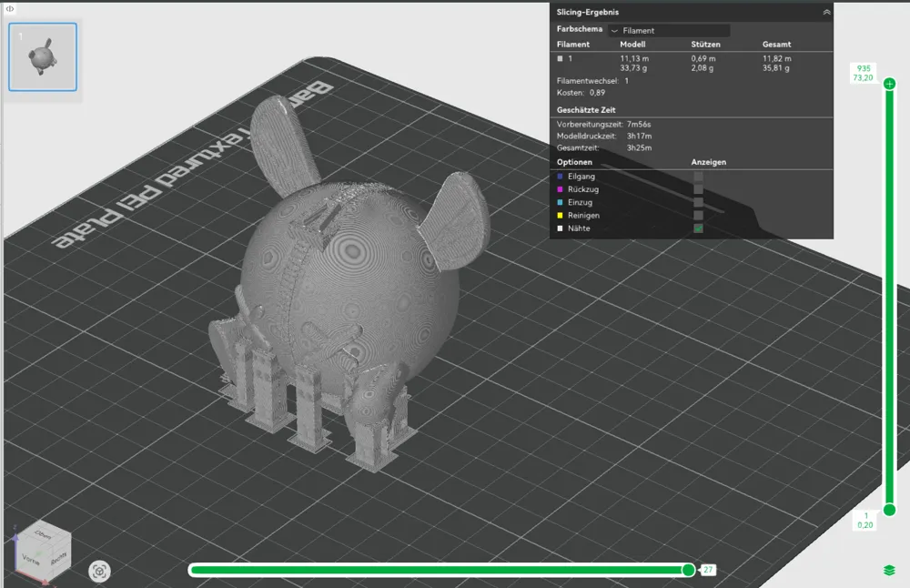The height and width of the screenshot is (588, 910).
Task: Click the lower handle of layer slider
Action: point(889,511)
